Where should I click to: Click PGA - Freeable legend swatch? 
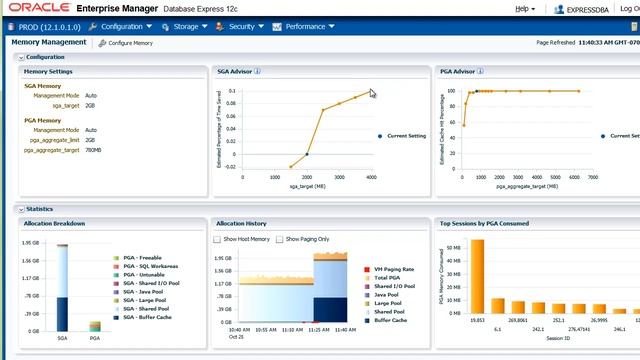[x=116, y=258]
